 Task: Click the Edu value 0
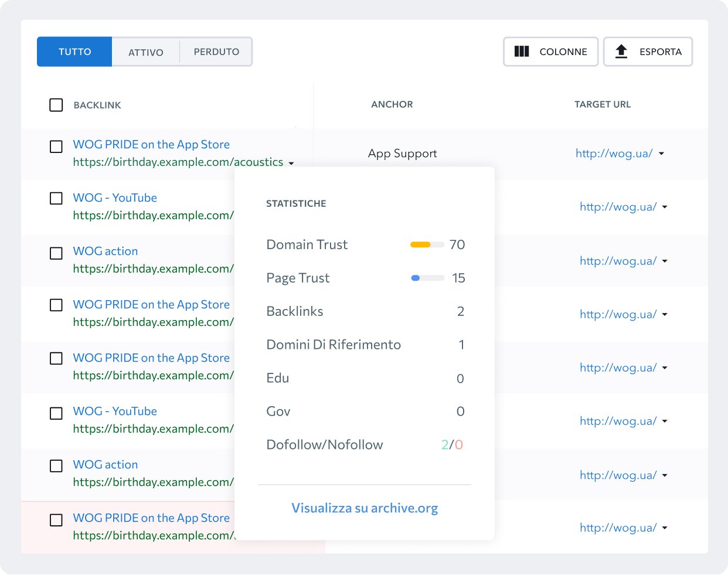coord(461,379)
